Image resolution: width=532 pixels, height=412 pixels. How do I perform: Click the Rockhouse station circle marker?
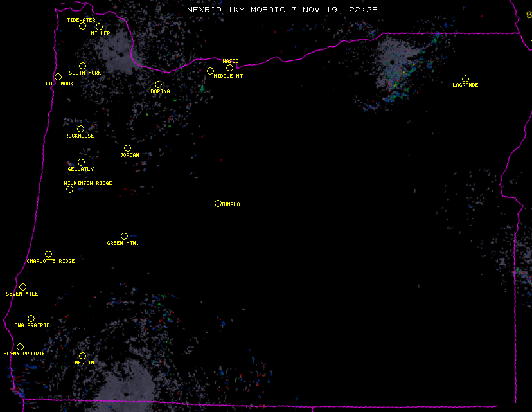tap(80, 129)
